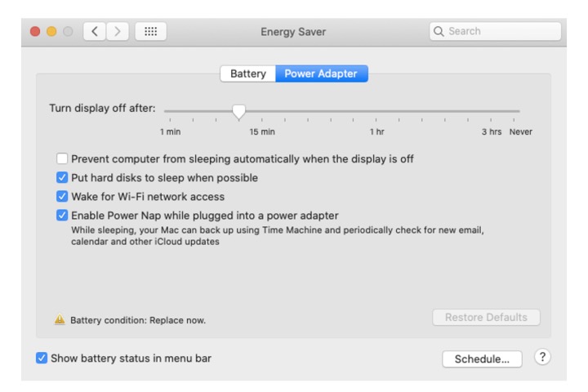Close the Energy Saver window

(x=35, y=32)
